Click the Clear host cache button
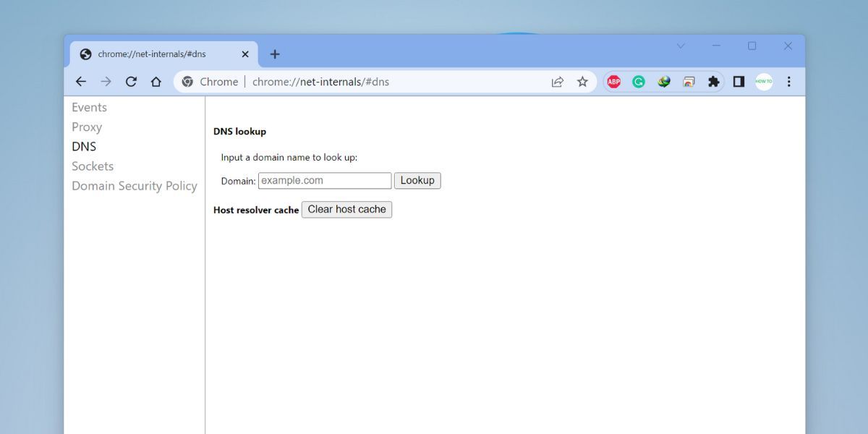The width and height of the screenshot is (868, 434). click(x=346, y=209)
